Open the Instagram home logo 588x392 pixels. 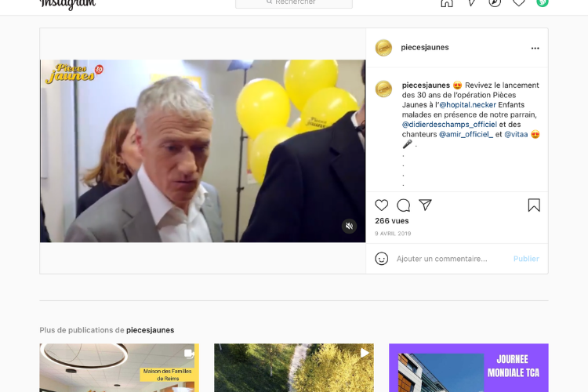(x=67, y=4)
